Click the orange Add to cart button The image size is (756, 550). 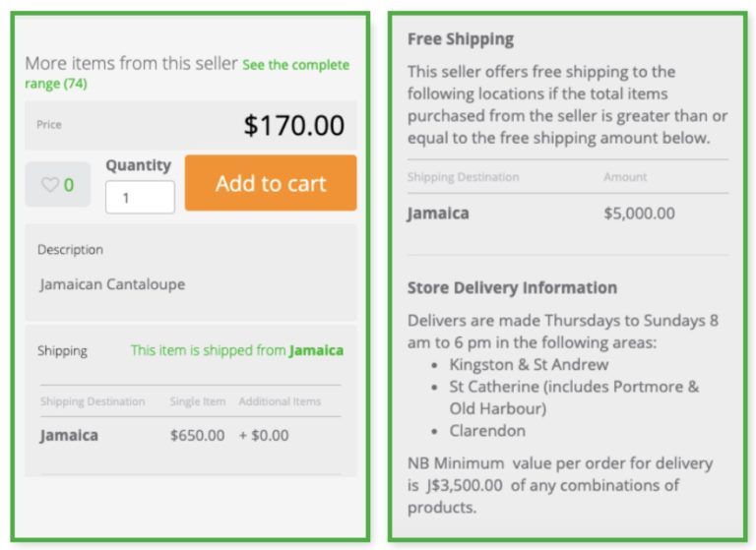click(271, 183)
